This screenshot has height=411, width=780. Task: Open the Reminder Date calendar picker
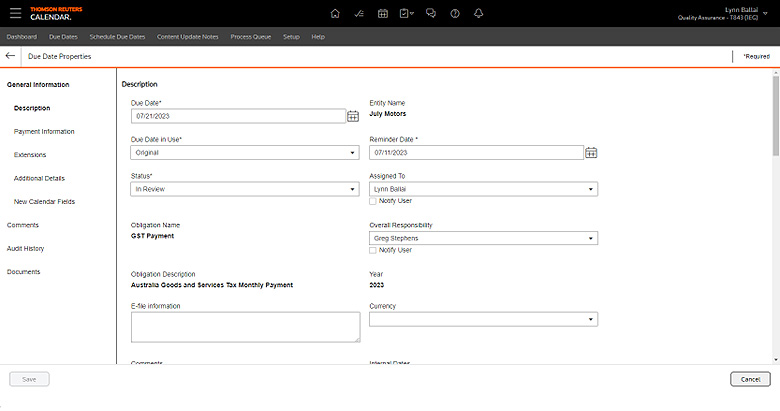click(x=591, y=153)
